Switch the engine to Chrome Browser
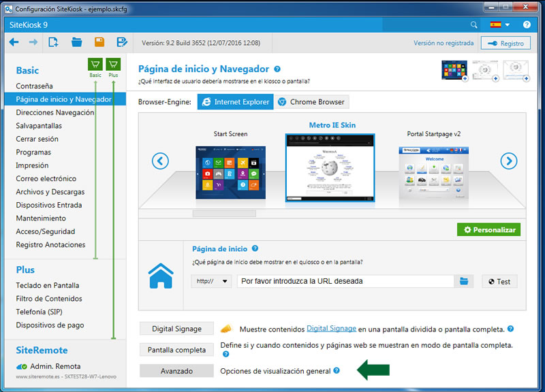The width and height of the screenshot is (545, 392). click(312, 102)
